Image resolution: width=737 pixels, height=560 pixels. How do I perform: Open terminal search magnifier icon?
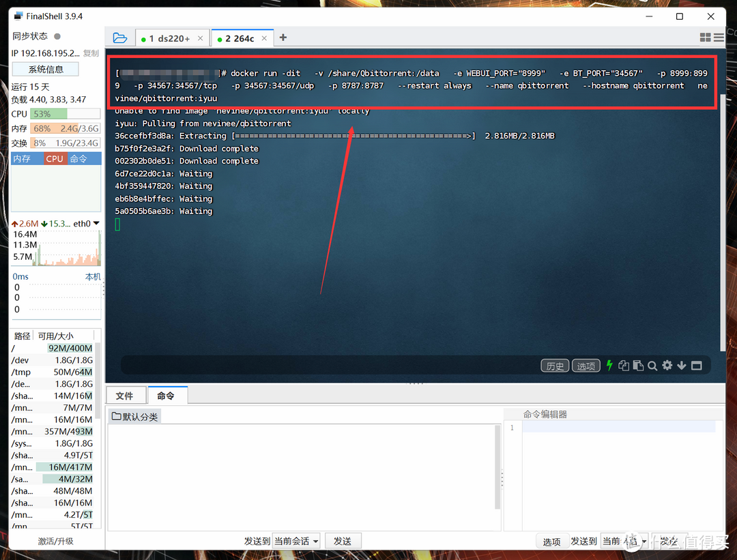click(x=652, y=366)
